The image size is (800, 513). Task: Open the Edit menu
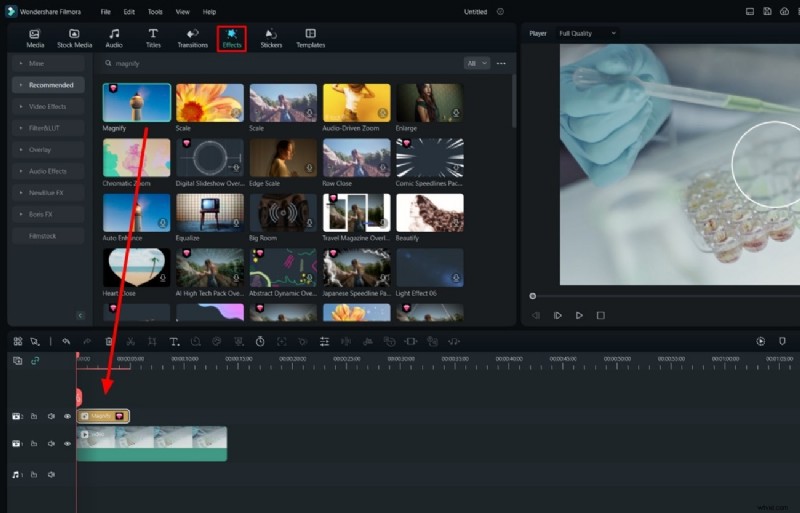click(129, 12)
